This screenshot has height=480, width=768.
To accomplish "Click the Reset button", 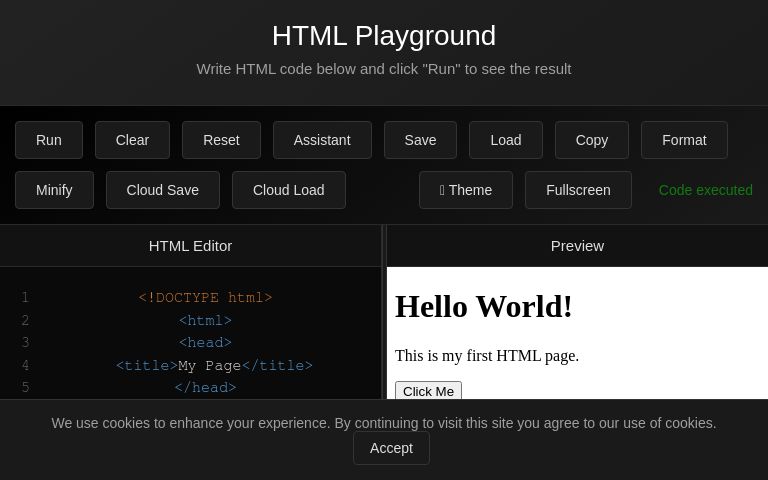I will [221, 140].
